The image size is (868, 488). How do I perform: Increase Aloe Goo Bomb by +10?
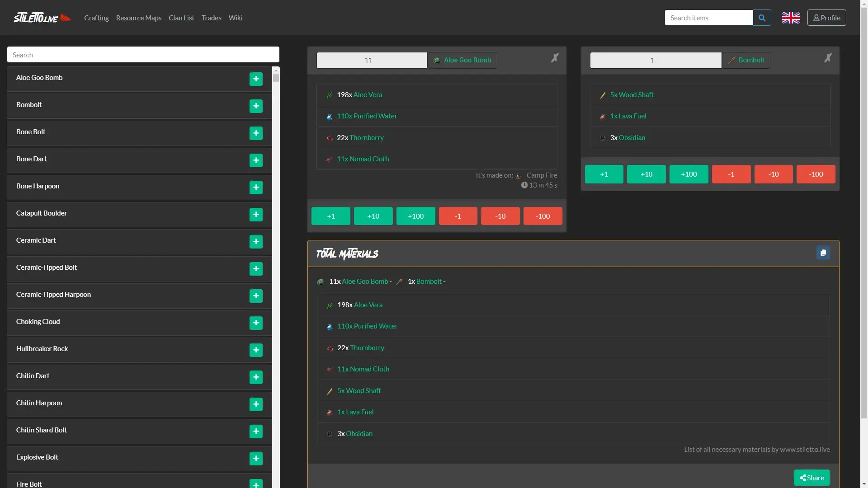pos(373,216)
